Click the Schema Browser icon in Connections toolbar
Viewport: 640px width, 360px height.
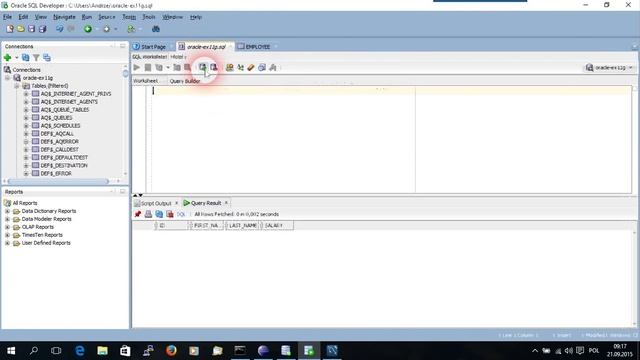tap(47, 58)
